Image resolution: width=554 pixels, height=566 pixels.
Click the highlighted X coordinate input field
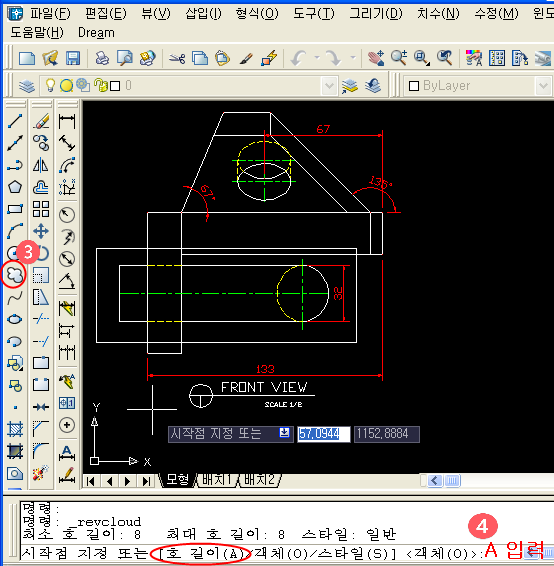pyautogui.click(x=323, y=434)
